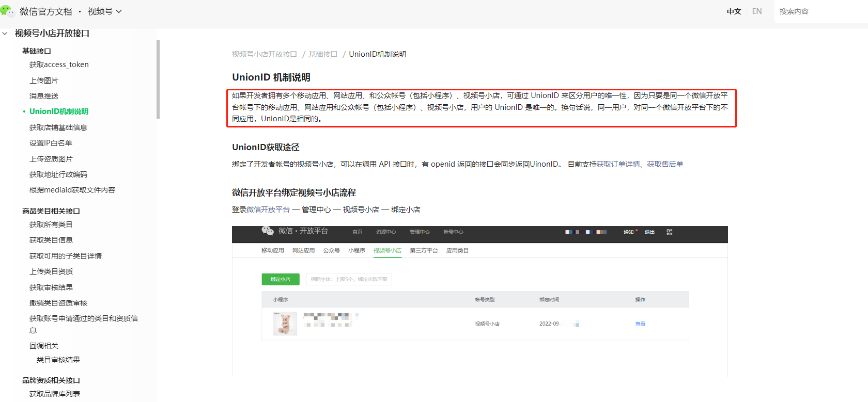
Task: Open 获取店铺基础信息 sidebar item
Action: (x=58, y=127)
